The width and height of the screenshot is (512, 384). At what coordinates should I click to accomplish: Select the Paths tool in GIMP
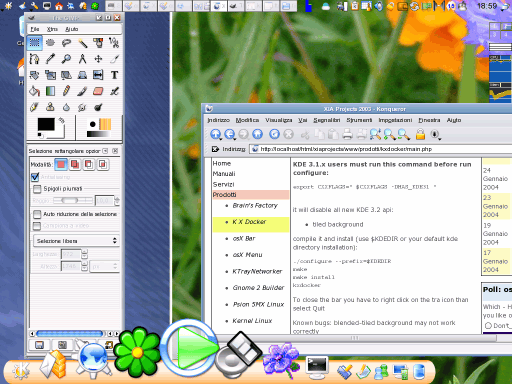35,59
